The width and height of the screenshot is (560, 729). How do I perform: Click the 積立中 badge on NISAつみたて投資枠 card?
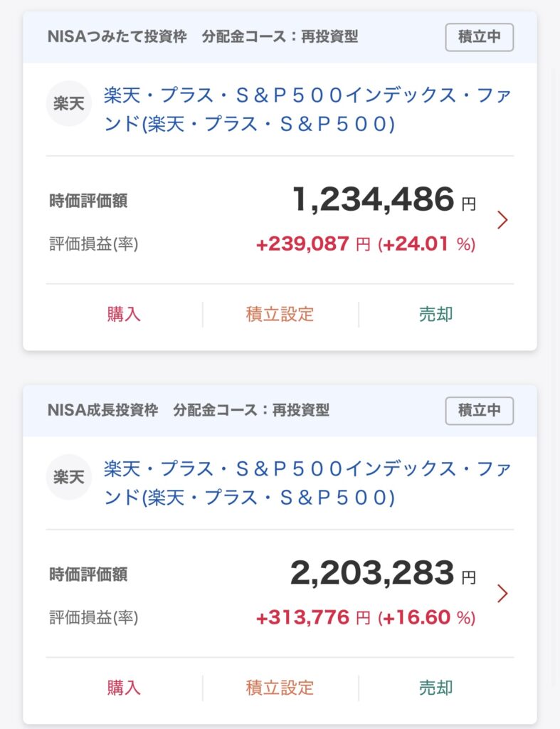click(479, 37)
